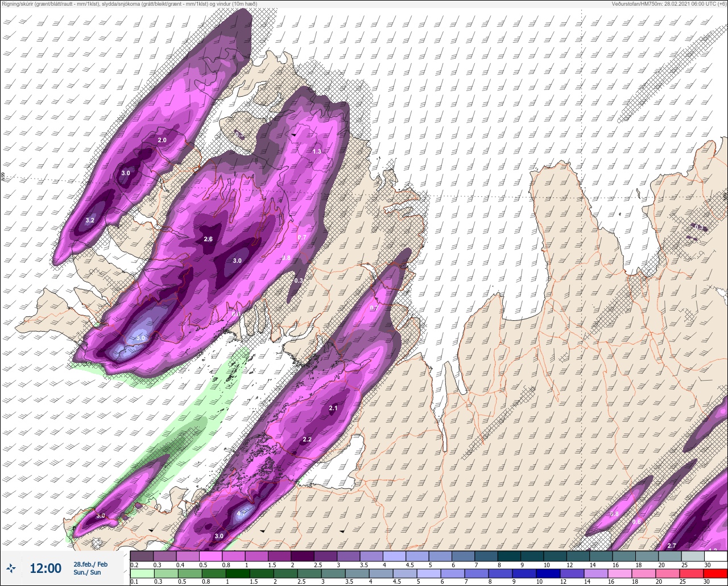Click the '2.2' precipitation value on the map
The image size is (728, 586).
pyautogui.click(x=307, y=439)
